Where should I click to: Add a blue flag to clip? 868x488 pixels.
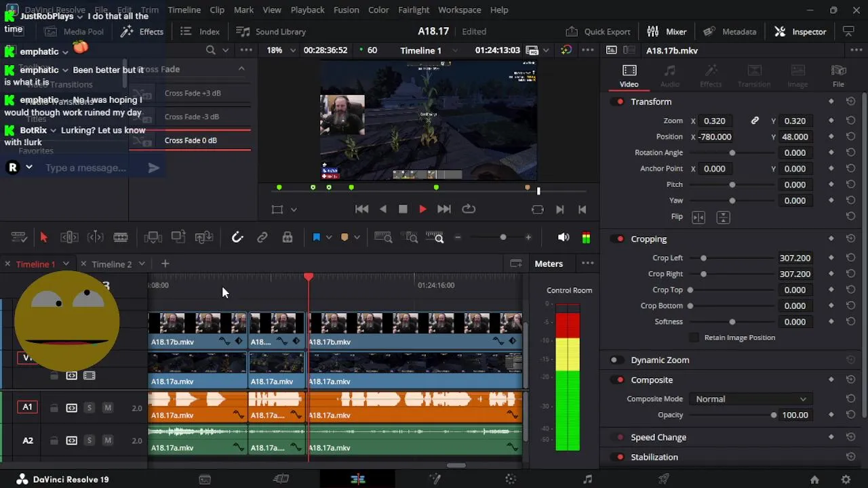coord(316,237)
